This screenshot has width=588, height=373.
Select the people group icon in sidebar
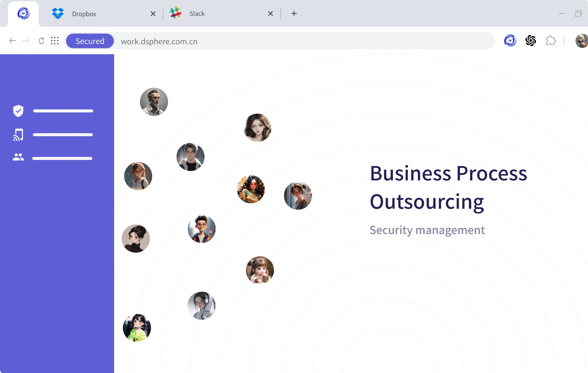(x=18, y=157)
